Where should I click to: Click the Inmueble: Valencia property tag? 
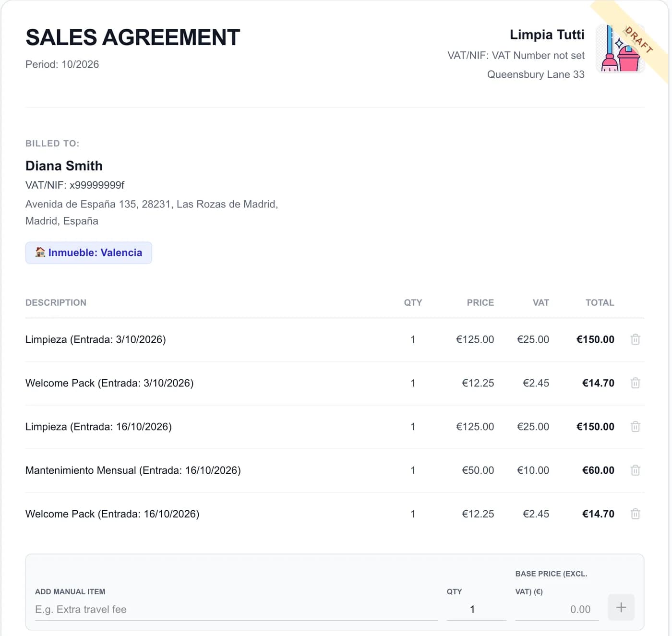[x=89, y=252]
